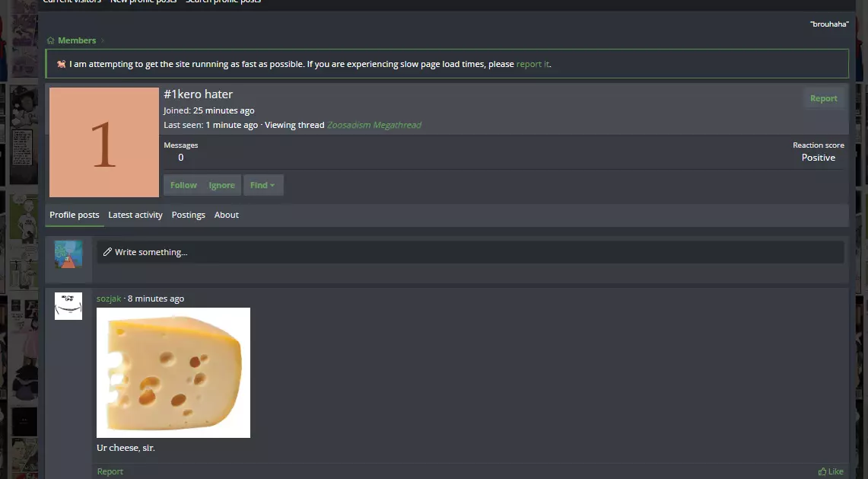Enlarge the cheese image in post
The height and width of the screenshot is (479, 868).
pyautogui.click(x=173, y=372)
